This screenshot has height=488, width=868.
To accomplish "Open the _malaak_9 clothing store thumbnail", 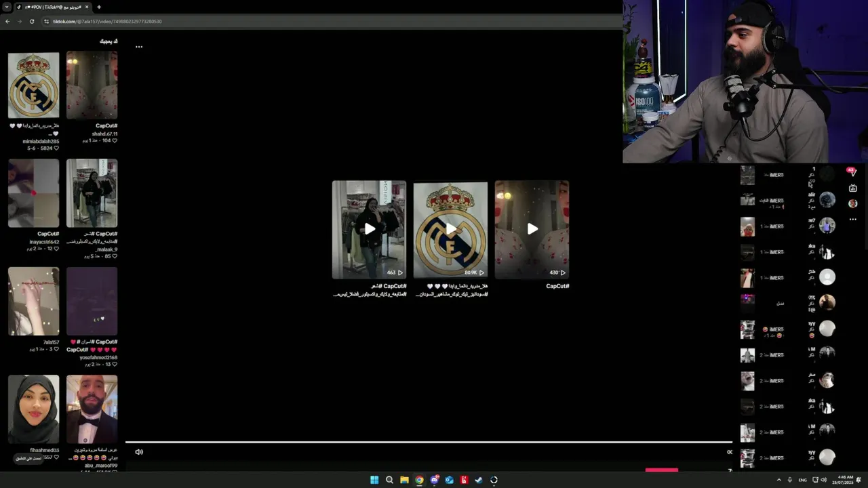I will (x=92, y=193).
